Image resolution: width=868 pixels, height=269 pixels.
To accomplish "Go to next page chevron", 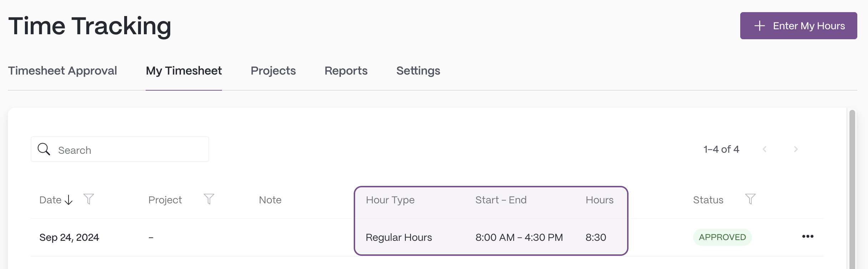I will click(796, 149).
